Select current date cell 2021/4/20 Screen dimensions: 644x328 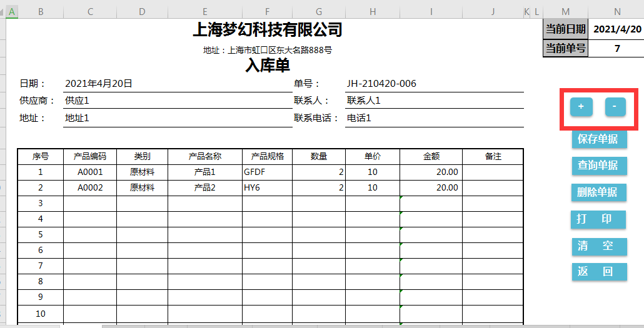(617, 29)
